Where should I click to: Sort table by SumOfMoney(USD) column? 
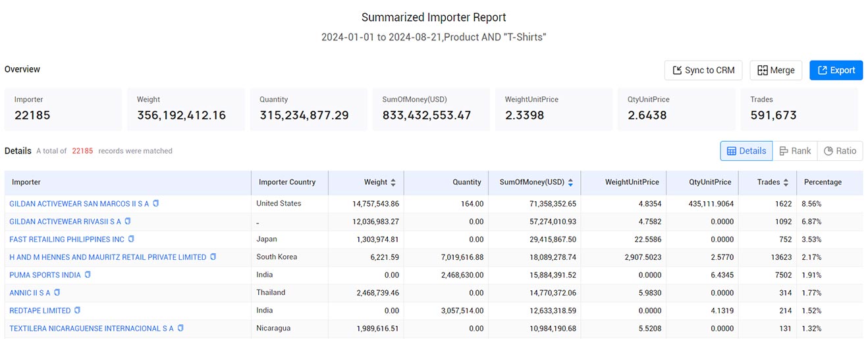click(570, 183)
